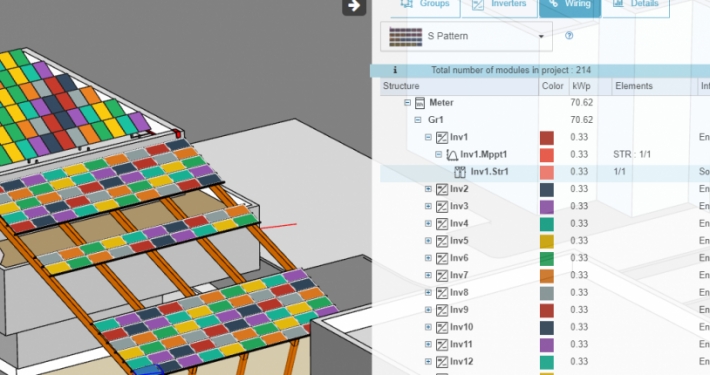Collapse the Gr1 group node
Image resolution: width=710 pixels, height=375 pixels.
[x=418, y=120]
